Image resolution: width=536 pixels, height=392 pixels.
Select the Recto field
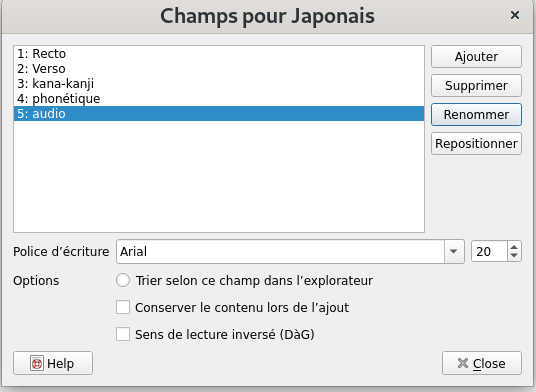[x=219, y=54]
